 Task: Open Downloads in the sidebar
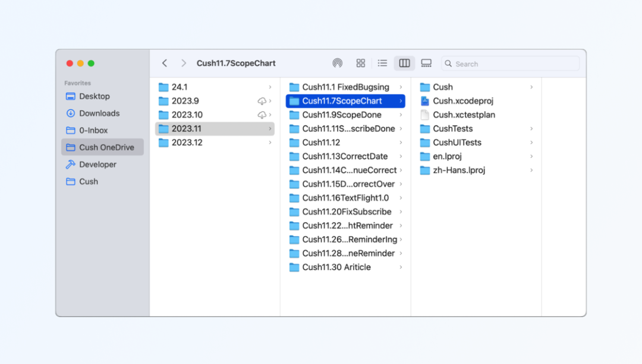pyautogui.click(x=102, y=113)
